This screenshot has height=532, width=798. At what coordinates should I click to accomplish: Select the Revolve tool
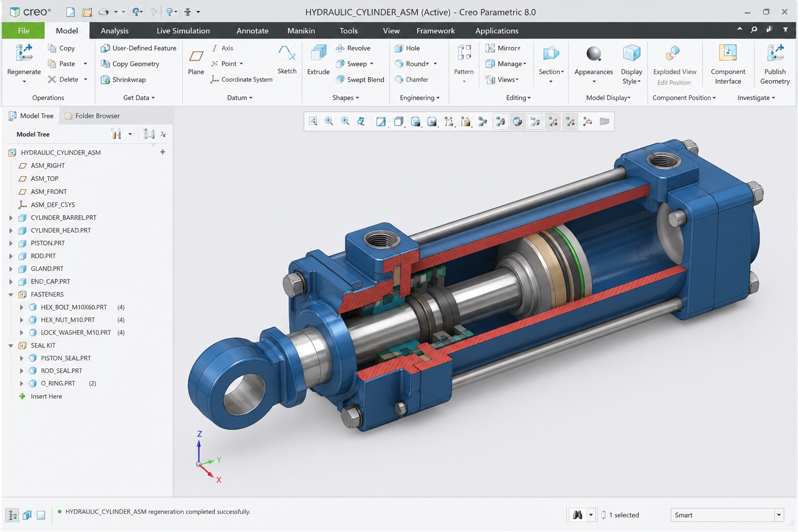pos(353,48)
